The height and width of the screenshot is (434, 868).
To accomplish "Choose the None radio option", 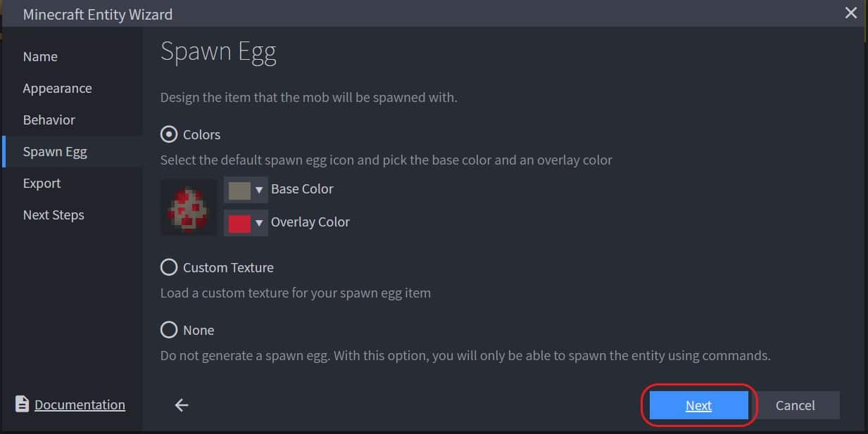I will pos(169,330).
